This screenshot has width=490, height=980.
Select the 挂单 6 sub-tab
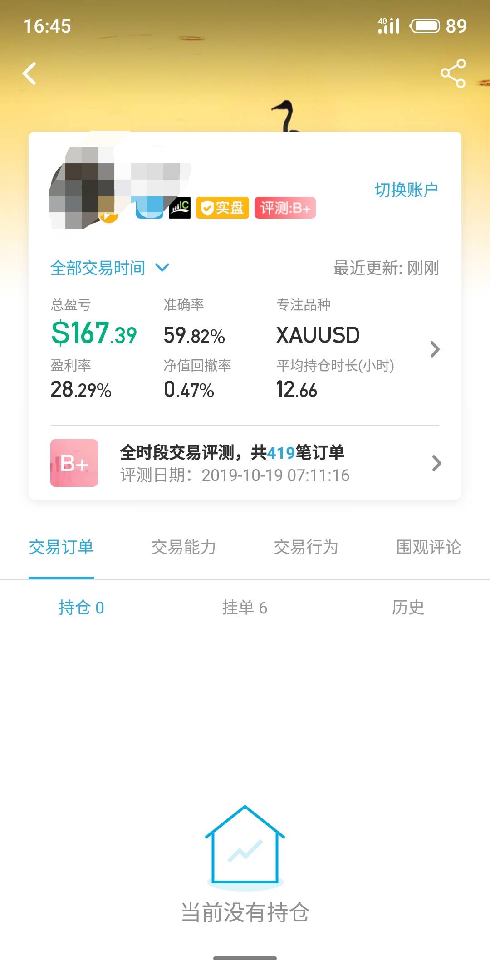(x=245, y=608)
